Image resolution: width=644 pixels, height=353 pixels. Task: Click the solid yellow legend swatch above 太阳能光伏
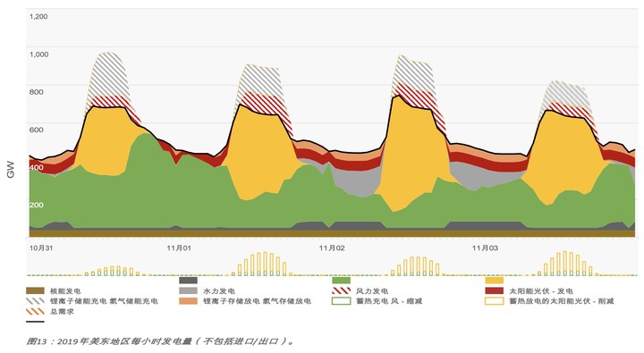[494, 281]
